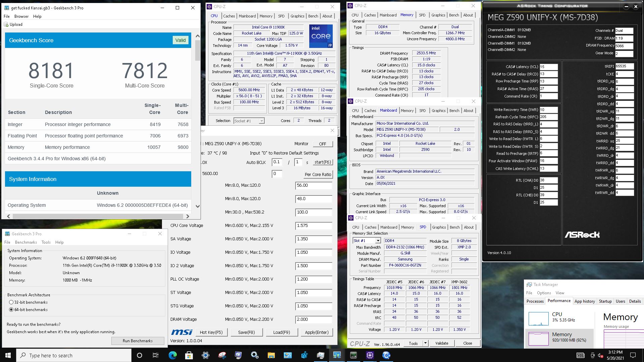
Task: Switch to Processes tab in Task Manager
Action: (535, 301)
